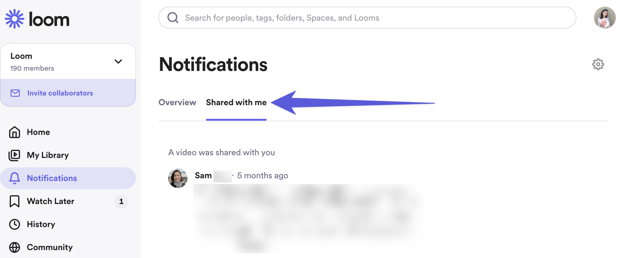
Task: Click the Loom starburst logo icon
Action: tap(14, 19)
